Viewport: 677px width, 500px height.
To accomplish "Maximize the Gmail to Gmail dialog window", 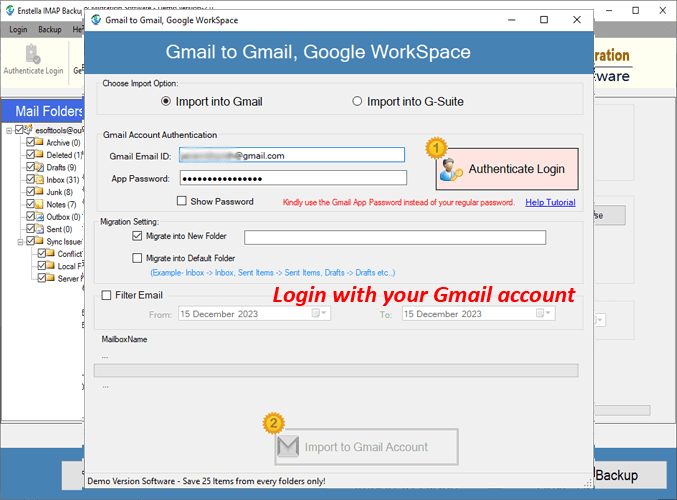I will point(544,20).
